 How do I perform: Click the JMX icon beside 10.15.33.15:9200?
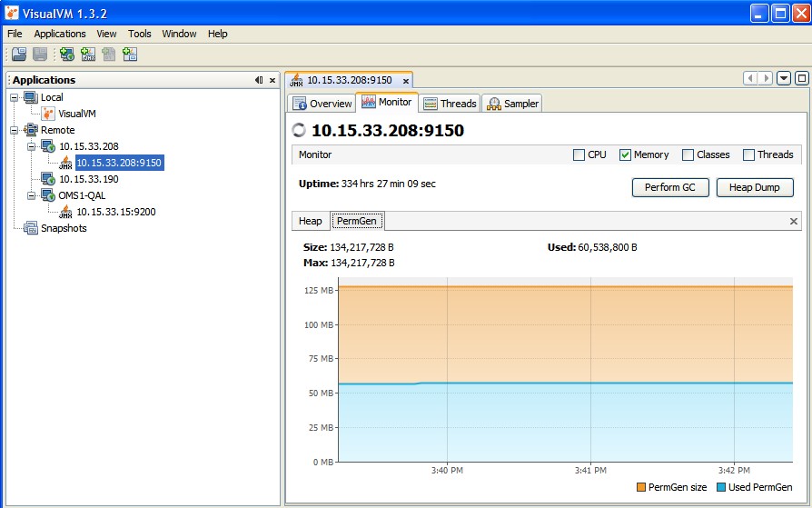pos(65,212)
